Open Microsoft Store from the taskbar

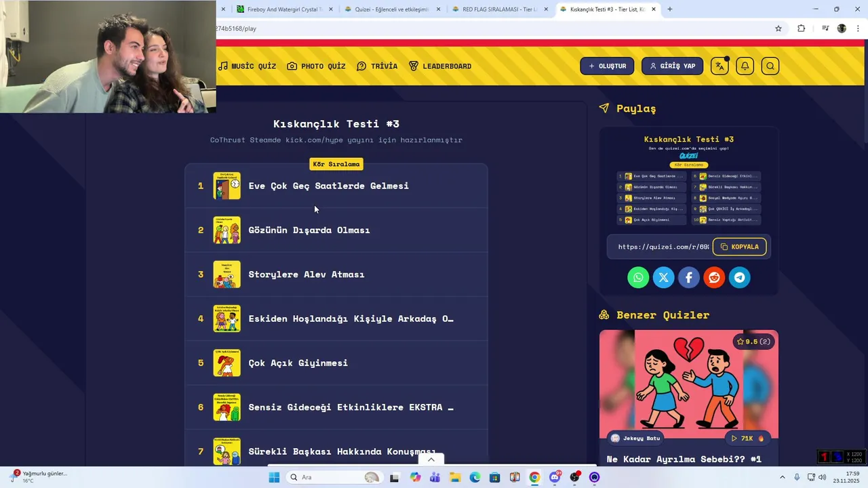495,477
